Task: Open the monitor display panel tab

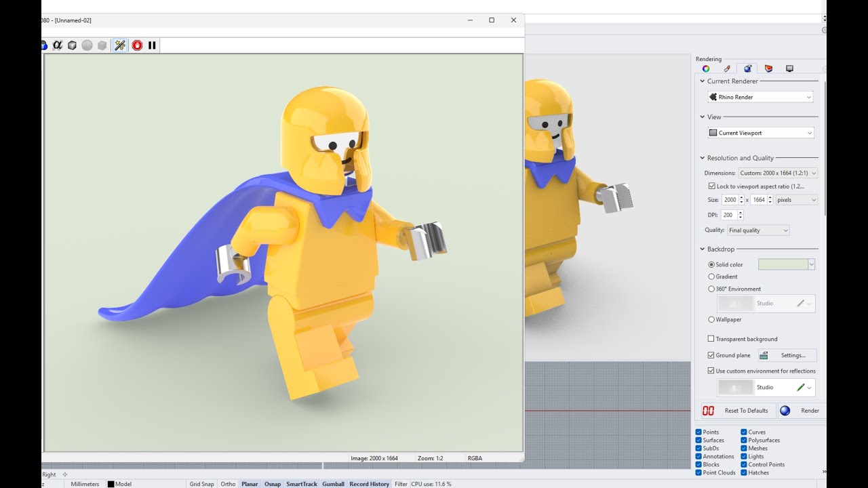Action: click(789, 68)
